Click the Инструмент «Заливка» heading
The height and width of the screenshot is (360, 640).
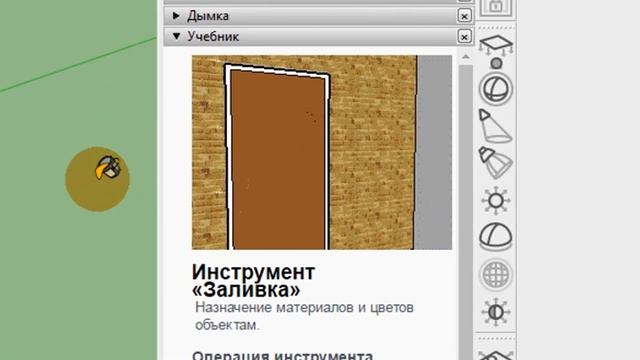(x=253, y=280)
